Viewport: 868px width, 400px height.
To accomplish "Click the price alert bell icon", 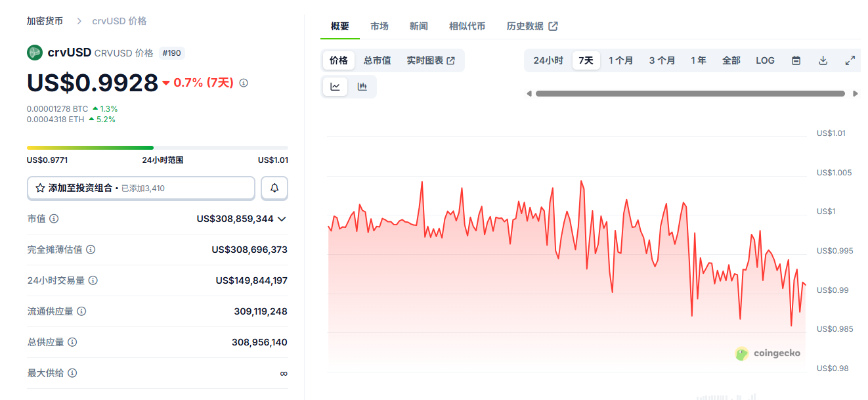I will (274, 188).
